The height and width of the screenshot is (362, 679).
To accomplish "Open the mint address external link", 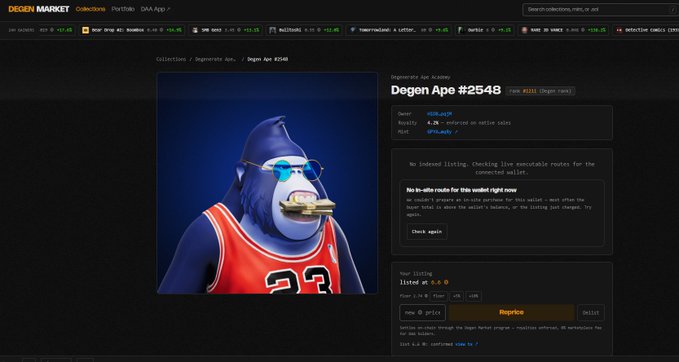I will [x=442, y=132].
